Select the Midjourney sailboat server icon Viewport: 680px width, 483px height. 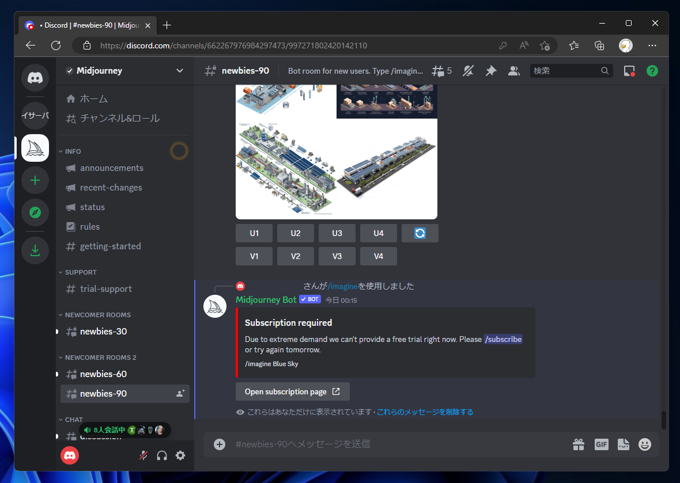35,148
